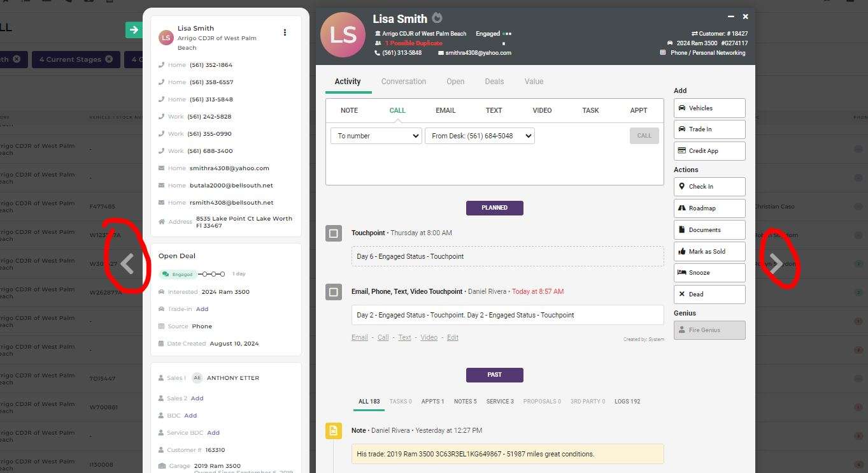
Task: Select the EMAIL activity type
Action: click(446, 110)
